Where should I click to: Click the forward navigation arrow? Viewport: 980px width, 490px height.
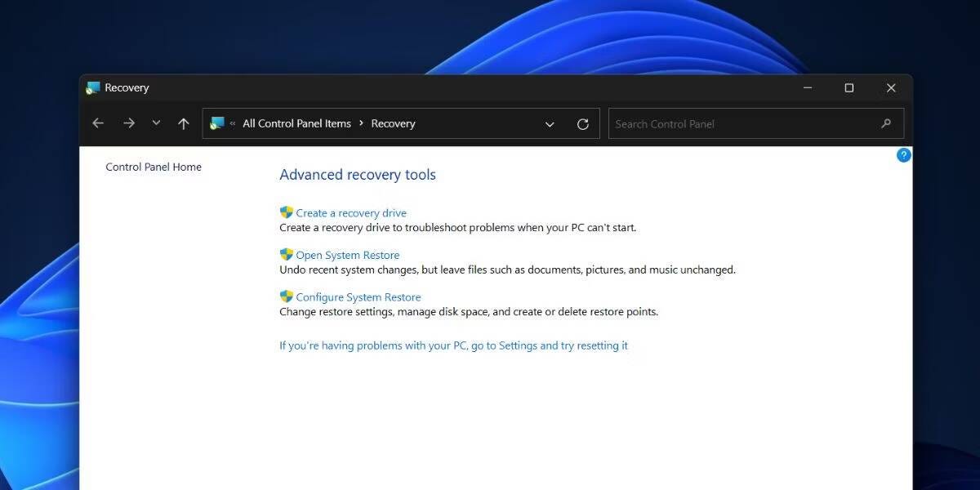[128, 123]
